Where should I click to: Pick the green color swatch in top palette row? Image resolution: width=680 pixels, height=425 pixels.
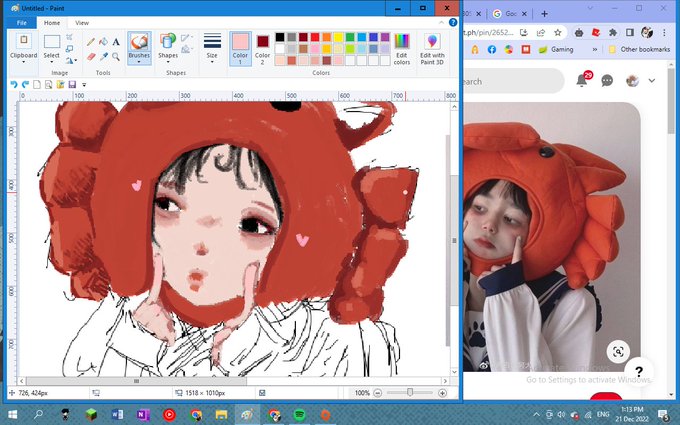click(x=350, y=37)
